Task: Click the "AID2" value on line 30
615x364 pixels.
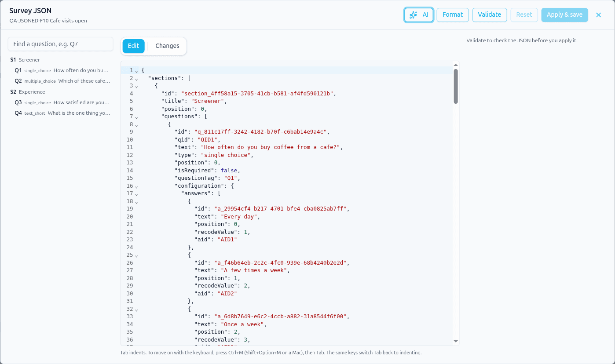Action: (x=227, y=293)
